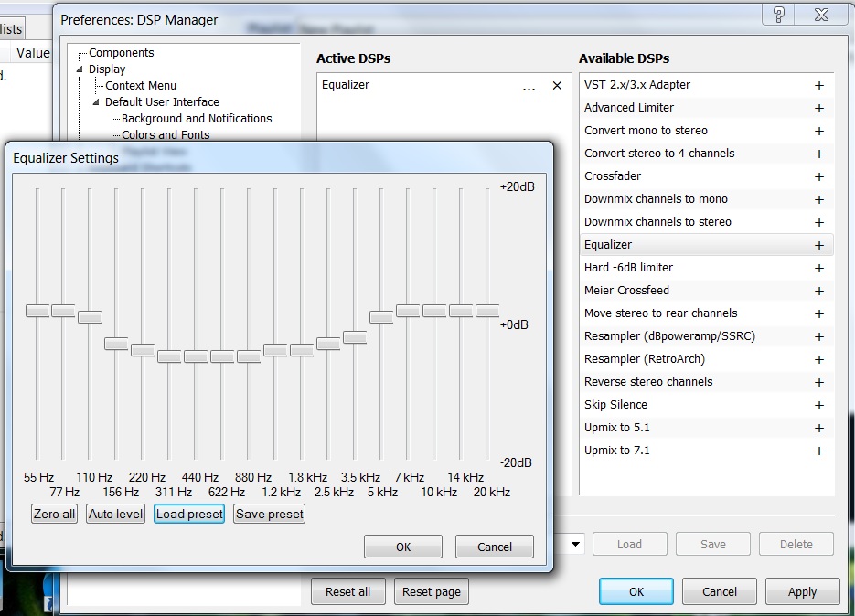Image resolution: width=855 pixels, height=616 pixels.
Task: Click the 55 Hz slider handle
Action: coord(37,311)
